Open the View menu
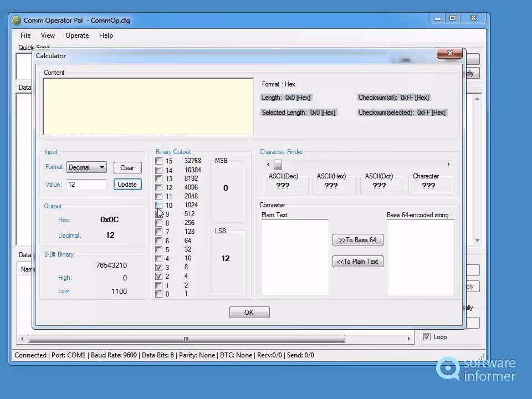 pos(48,35)
